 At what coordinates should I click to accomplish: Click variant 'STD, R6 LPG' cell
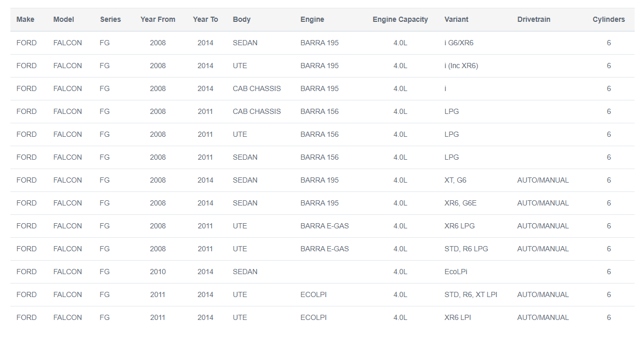466,249
